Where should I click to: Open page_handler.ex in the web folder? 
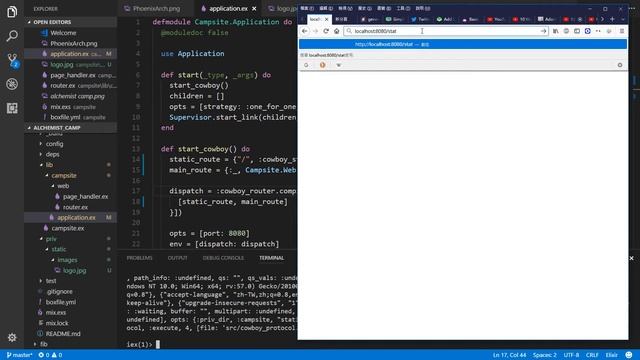[85, 197]
